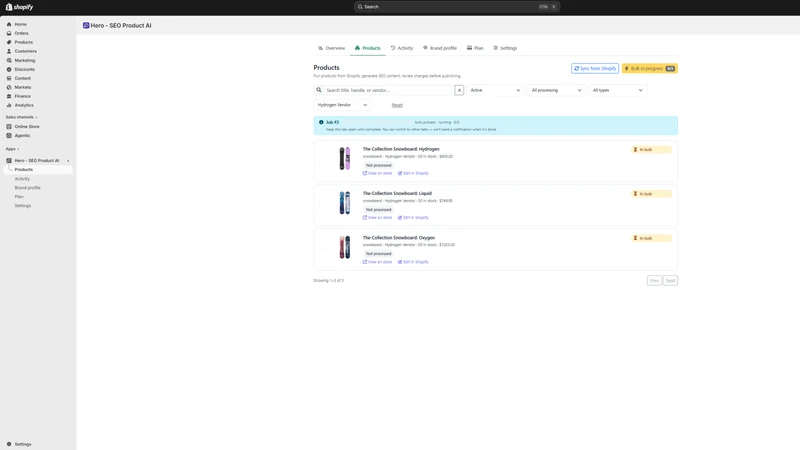This screenshot has height=450, width=800.
Task: Open the Finance section
Action: [22, 96]
